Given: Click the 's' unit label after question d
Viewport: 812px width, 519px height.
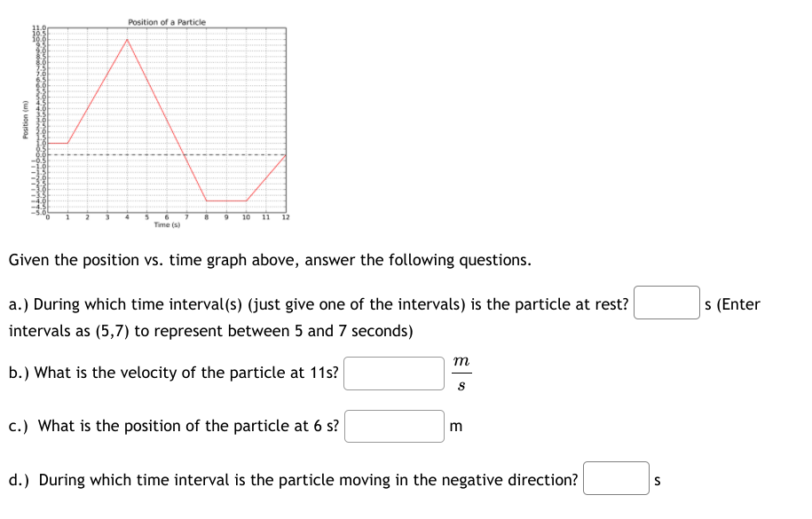Looking at the screenshot, I should pyautogui.click(x=658, y=478).
